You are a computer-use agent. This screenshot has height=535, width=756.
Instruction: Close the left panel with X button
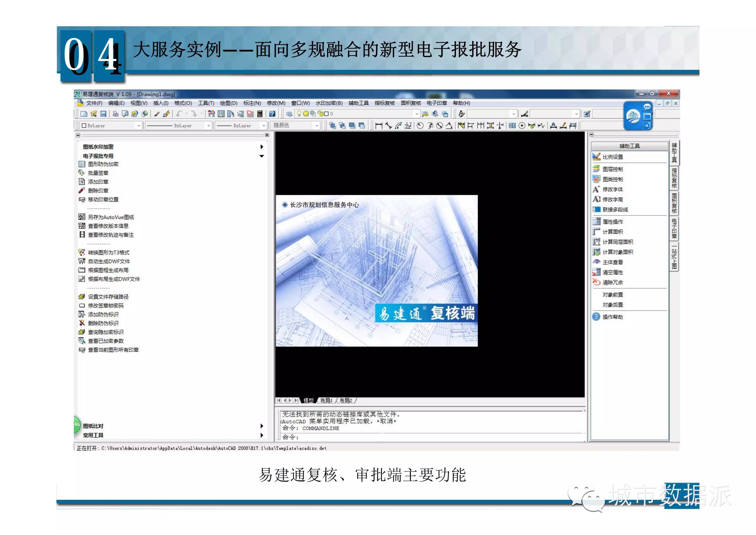tap(267, 135)
